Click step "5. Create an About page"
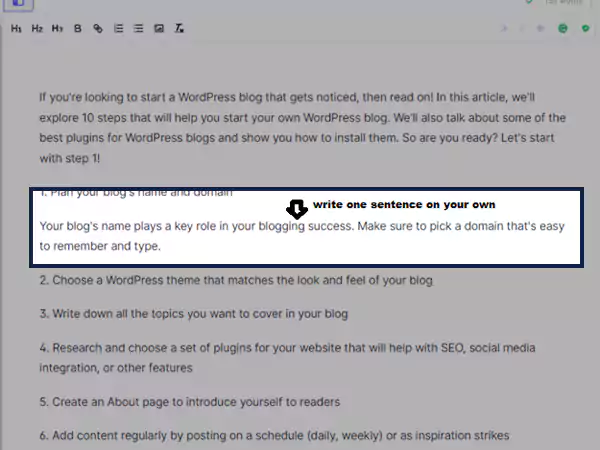This screenshot has height=450, width=600. click(190, 402)
